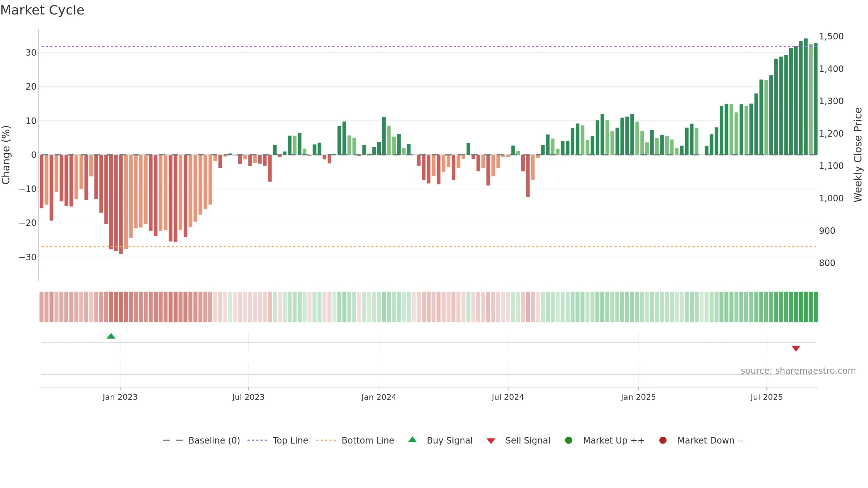The height and width of the screenshot is (488, 868).
Task: Click the 1,500 price axis label
Action: (831, 37)
